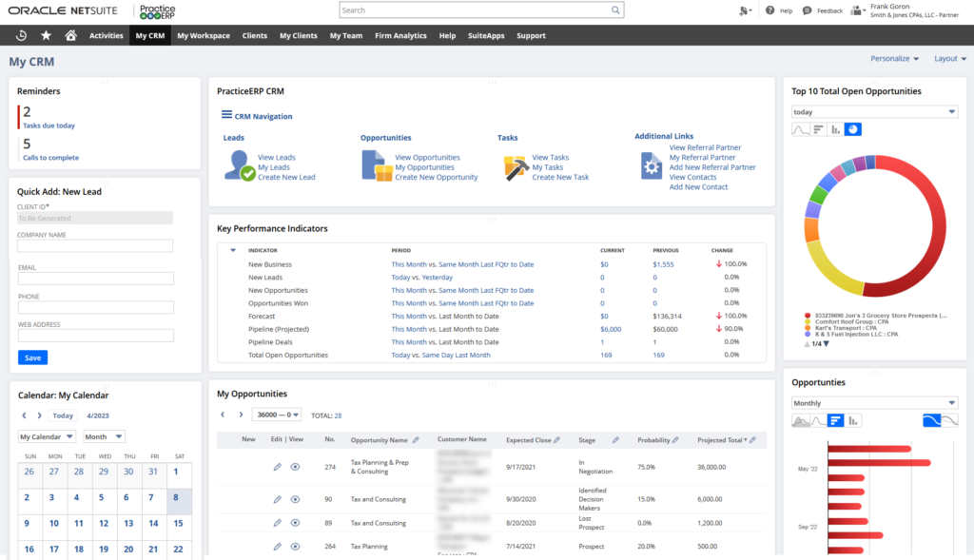974x560 pixels.
Task: Edit opportunity 274 with pencil icon
Action: [278, 467]
